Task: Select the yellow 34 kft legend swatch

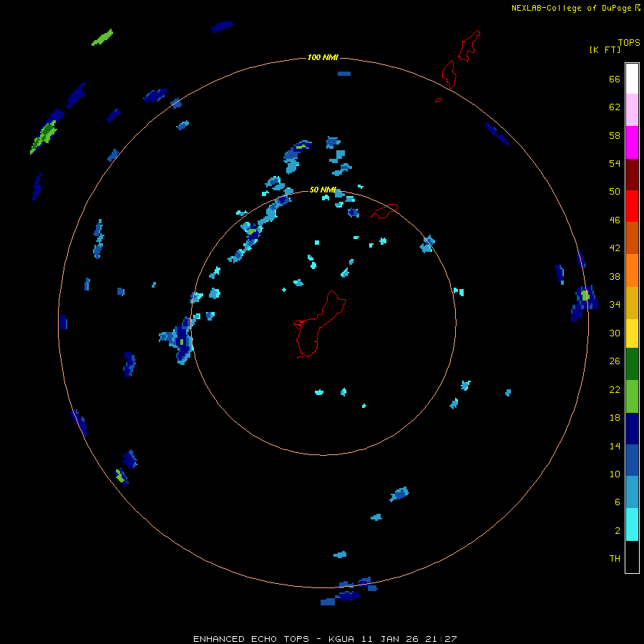Action: (x=632, y=333)
